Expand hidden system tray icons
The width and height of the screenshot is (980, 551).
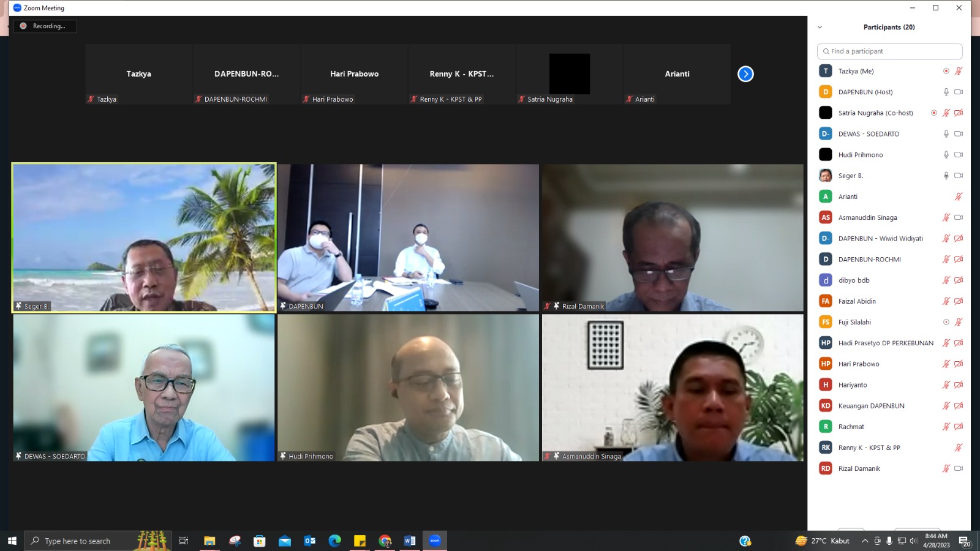[x=864, y=541]
